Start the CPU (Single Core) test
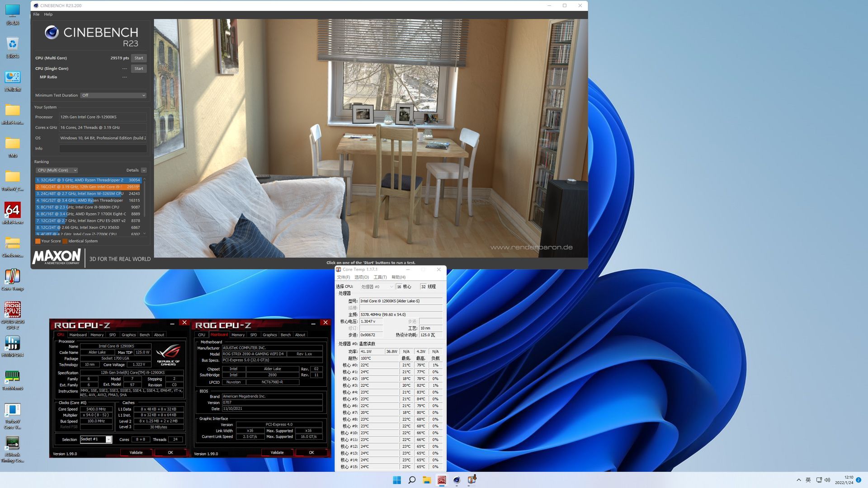This screenshot has width=868, height=488. 139,69
